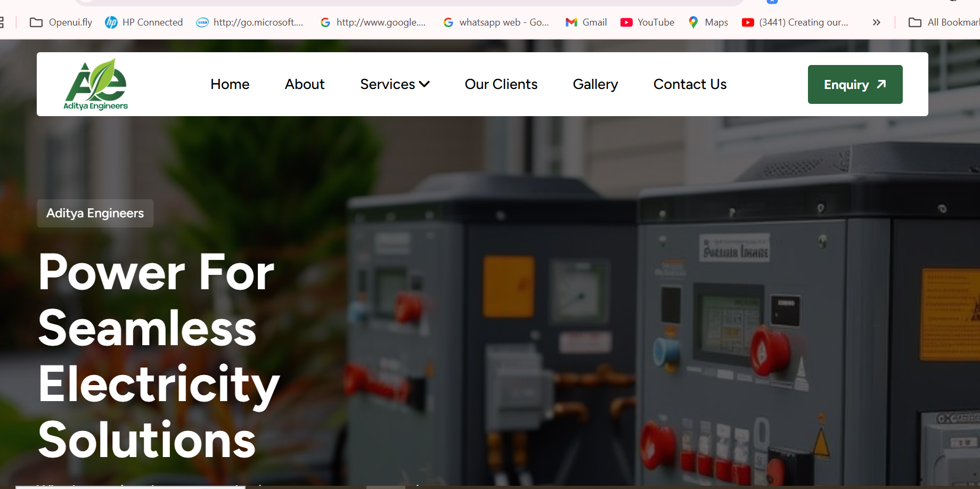
Task: Open the Gallery page
Action: click(595, 84)
